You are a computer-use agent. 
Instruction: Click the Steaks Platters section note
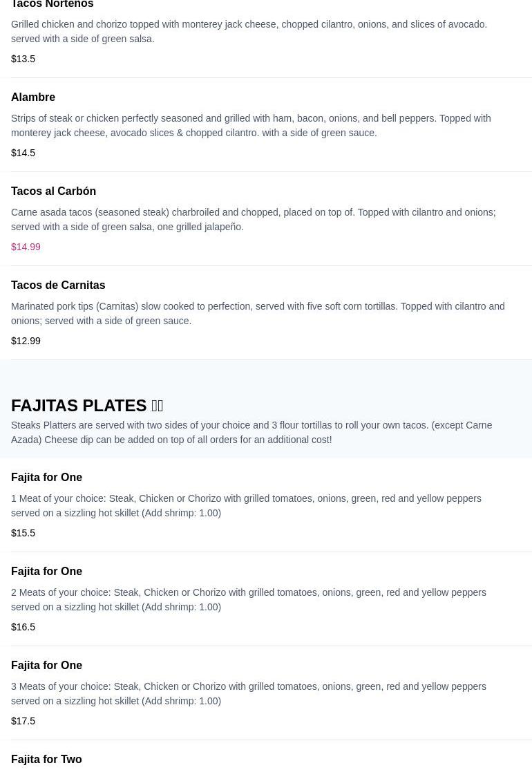[x=251, y=432]
